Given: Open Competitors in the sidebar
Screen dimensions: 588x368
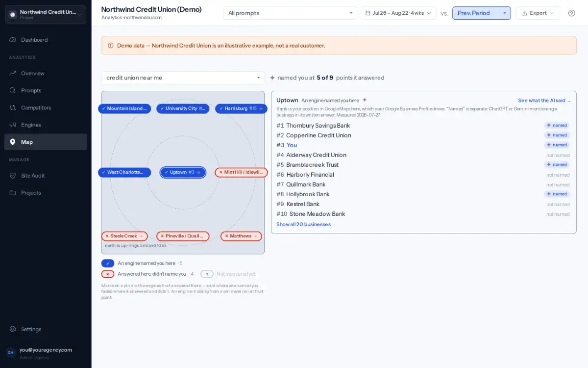Looking at the screenshot, I should [46, 107].
